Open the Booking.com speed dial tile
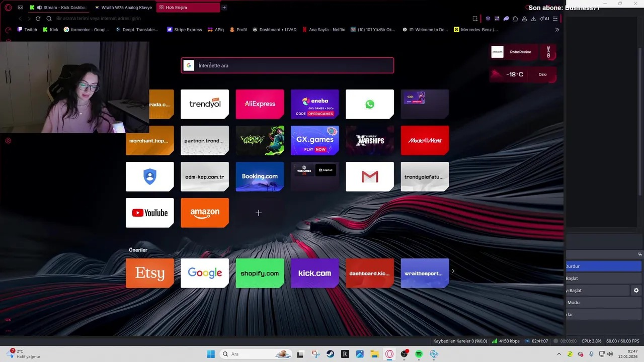The width and height of the screenshot is (644, 362). pyautogui.click(x=260, y=176)
